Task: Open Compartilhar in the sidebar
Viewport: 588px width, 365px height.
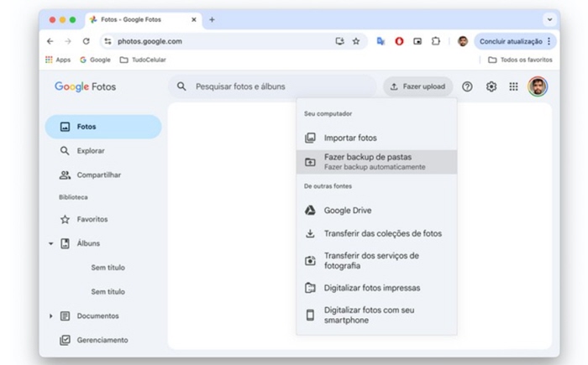Action: [103, 175]
